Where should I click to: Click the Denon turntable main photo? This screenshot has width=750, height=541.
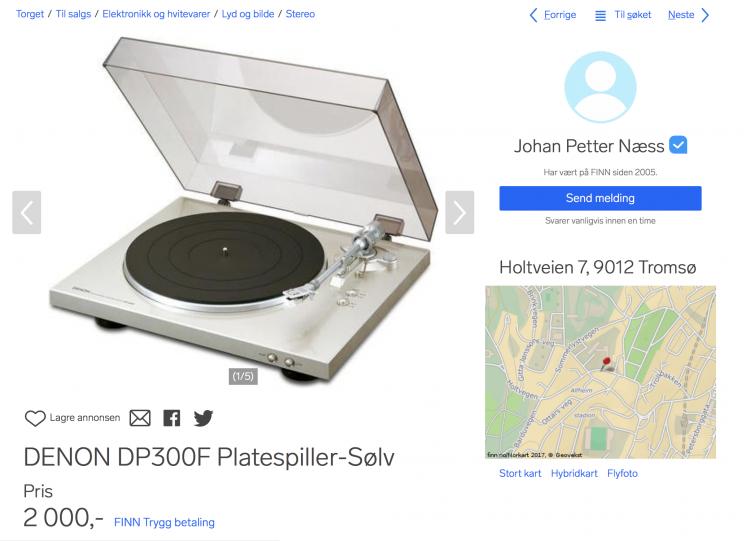pos(243,210)
